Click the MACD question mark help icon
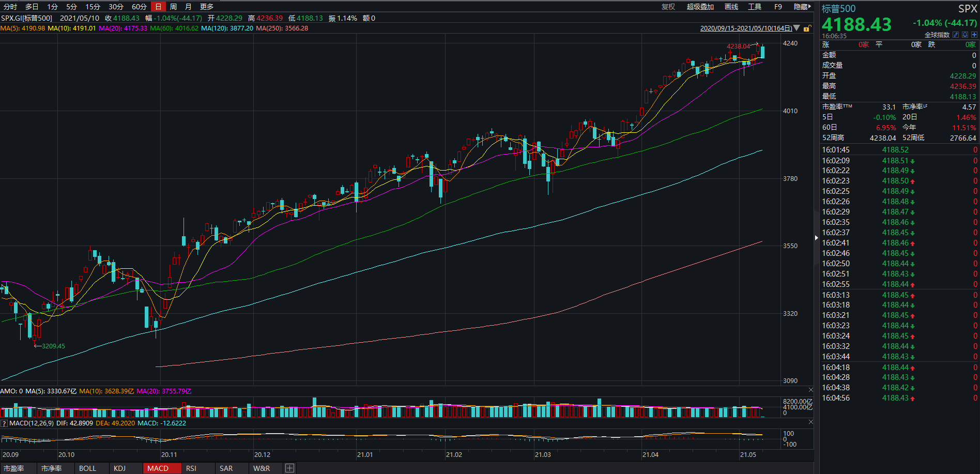 [x=4, y=423]
